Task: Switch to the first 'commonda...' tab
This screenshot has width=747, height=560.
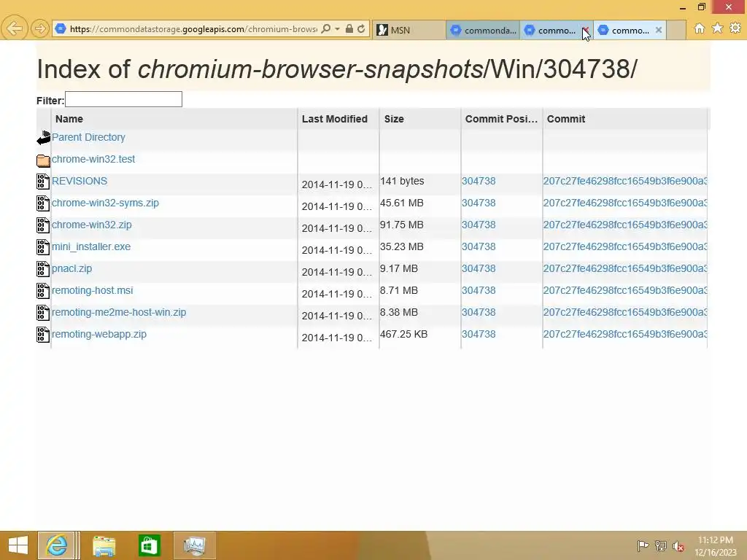Action: pyautogui.click(x=483, y=30)
